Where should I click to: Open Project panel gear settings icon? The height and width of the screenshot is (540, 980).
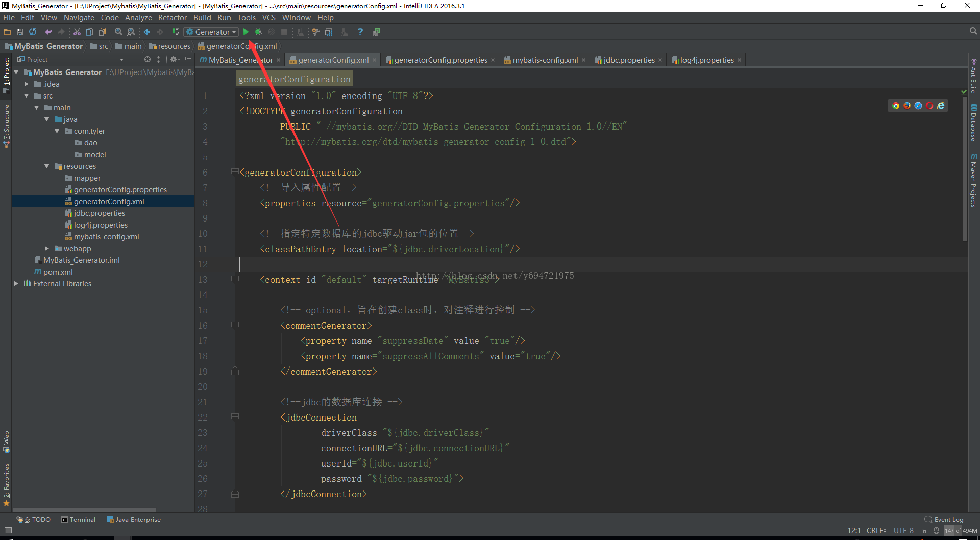(x=175, y=59)
